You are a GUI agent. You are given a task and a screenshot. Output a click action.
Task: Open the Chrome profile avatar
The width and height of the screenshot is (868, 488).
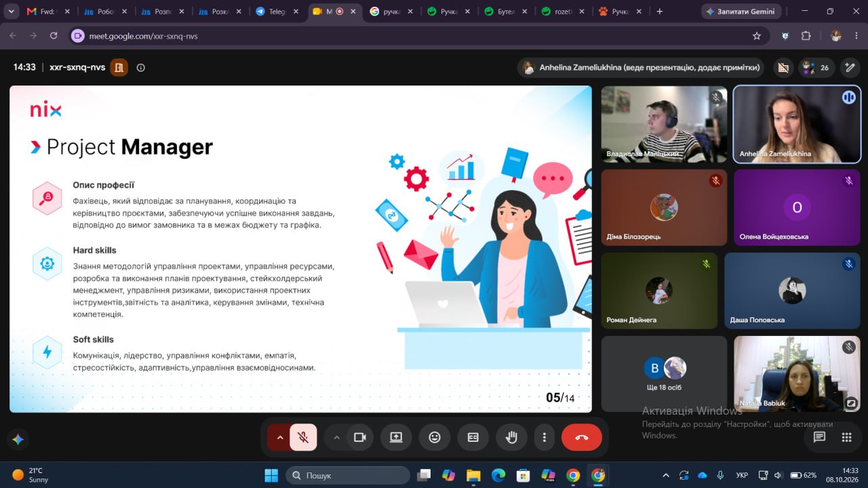click(x=836, y=36)
